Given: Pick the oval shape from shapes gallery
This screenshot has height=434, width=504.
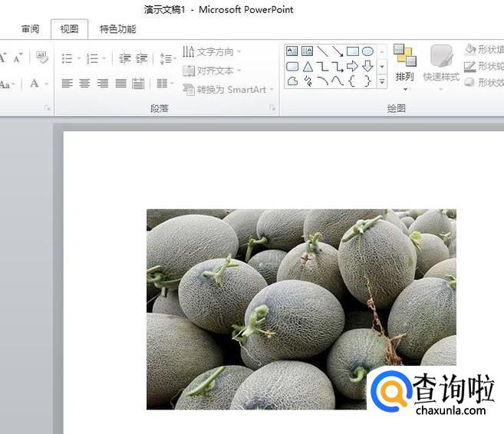Looking at the screenshot, I should [367, 51].
